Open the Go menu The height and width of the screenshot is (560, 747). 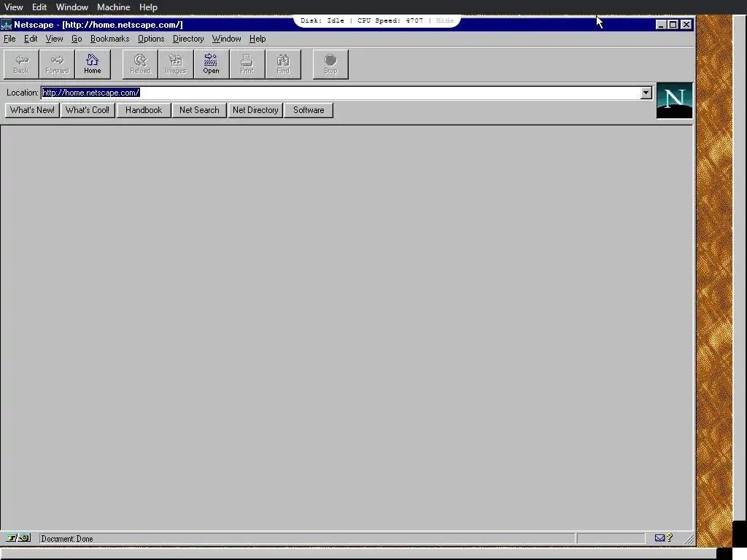click(x=77, y=39)
